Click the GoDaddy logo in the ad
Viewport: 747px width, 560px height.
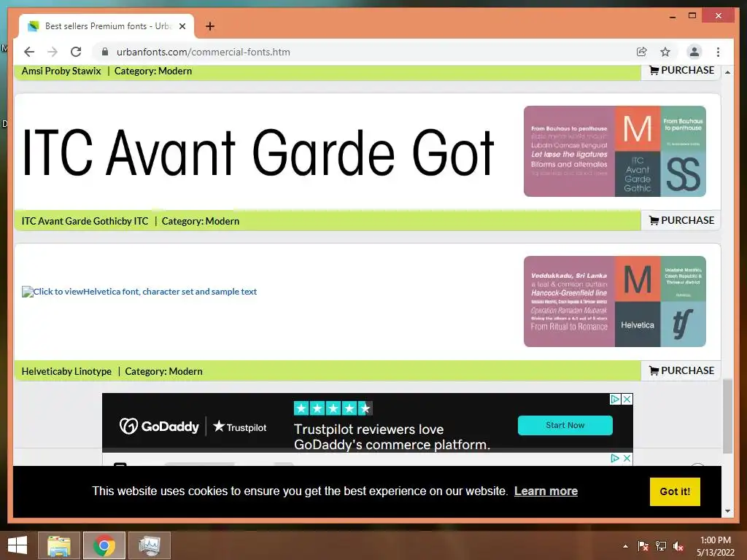(159, 426)
